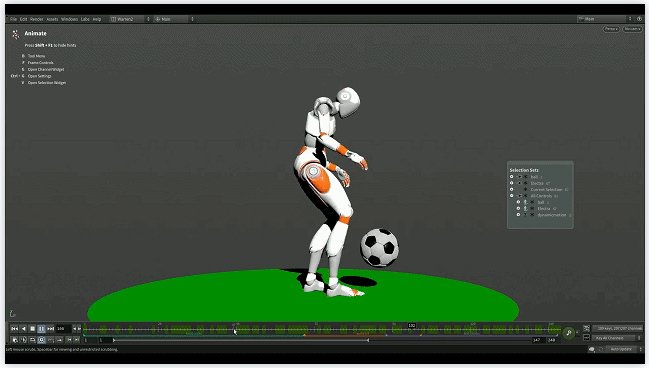This screenshot has width=649, height=368.
Task: Toggle the highlighted icon in lower playbar row
Action: pos(41,340)
